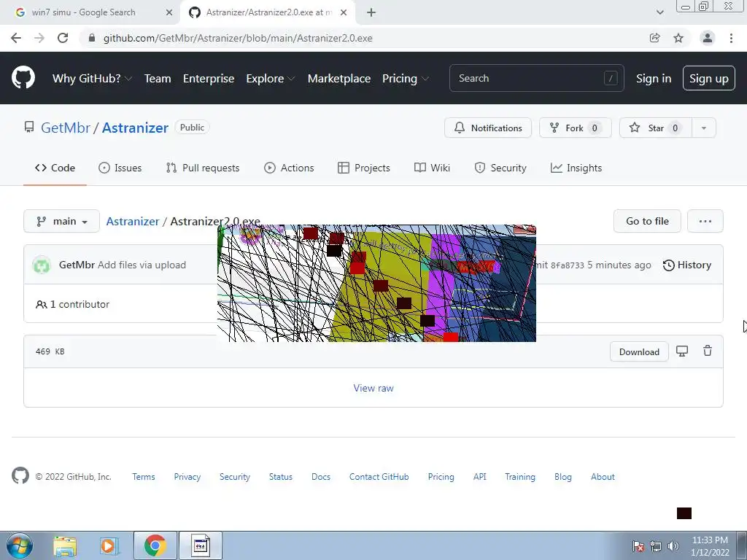Expand Pricing menu in header
The height and width of the screenshot is (560, 747).
click(405, 78)
